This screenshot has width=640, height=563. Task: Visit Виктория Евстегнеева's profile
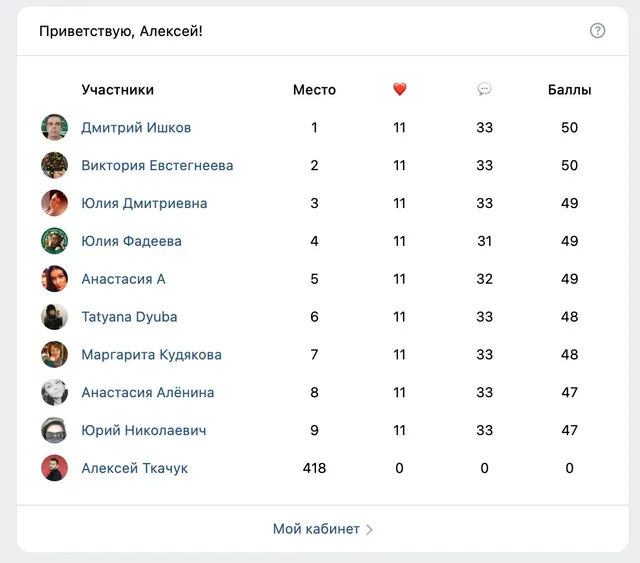157,165
